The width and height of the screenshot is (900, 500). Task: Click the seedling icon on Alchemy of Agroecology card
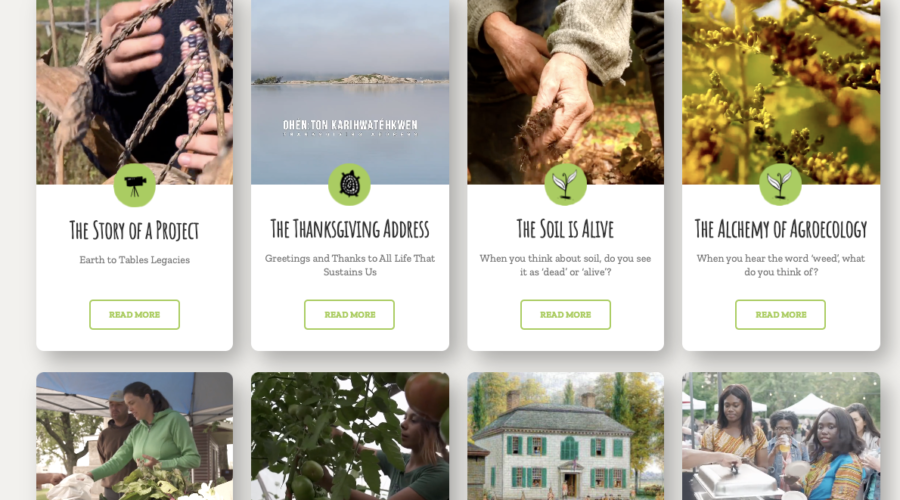pyautogui.click(x=780, y=185)
